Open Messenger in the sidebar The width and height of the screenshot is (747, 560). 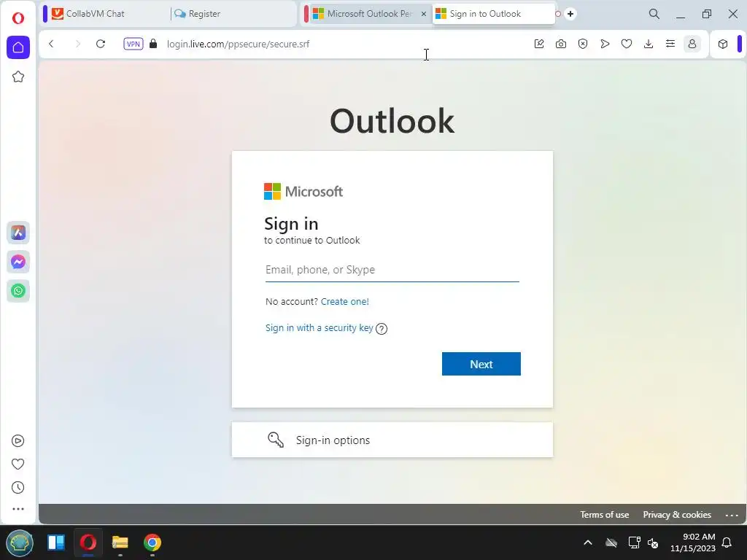[18, 262]
